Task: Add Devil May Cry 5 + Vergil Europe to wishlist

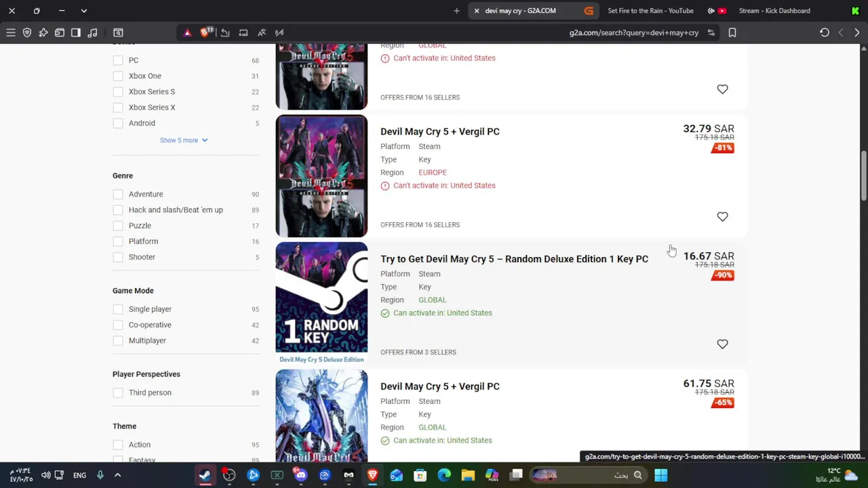Action: click(722, 217)
